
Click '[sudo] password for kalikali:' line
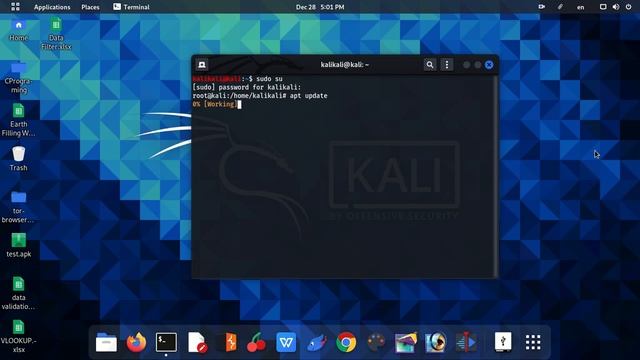pyautogui.click(x=247, y=87)
